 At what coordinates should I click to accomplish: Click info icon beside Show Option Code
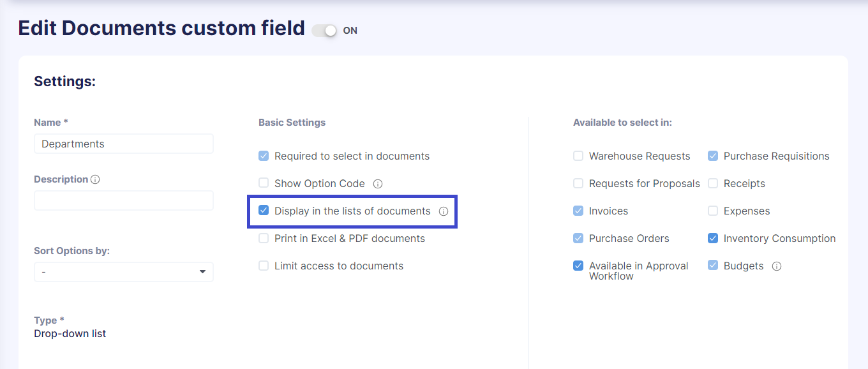click(x=378, y=184)
